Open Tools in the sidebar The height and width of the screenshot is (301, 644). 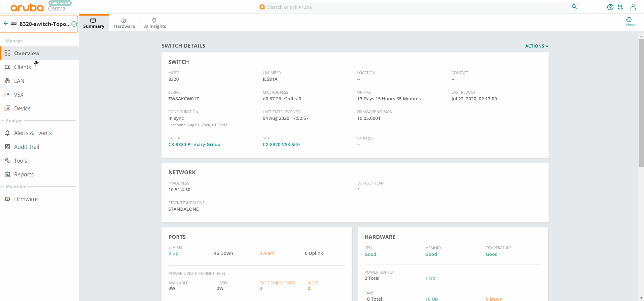(x=39, y=161)
